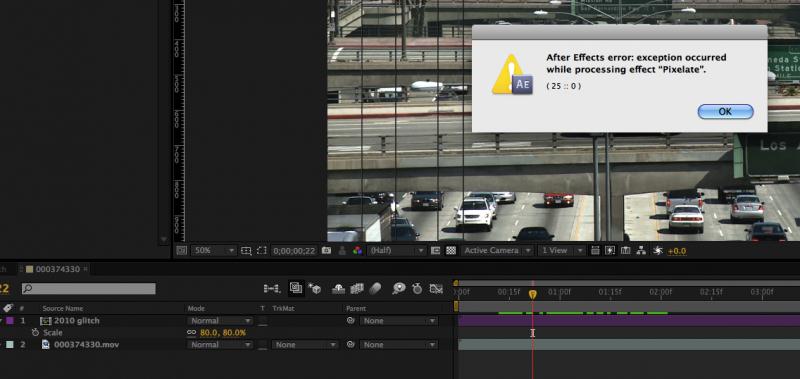Viewport: 800px width, 379px height.
Task: Open the grid and guide options icon
Action: click(x=246, y=250)
